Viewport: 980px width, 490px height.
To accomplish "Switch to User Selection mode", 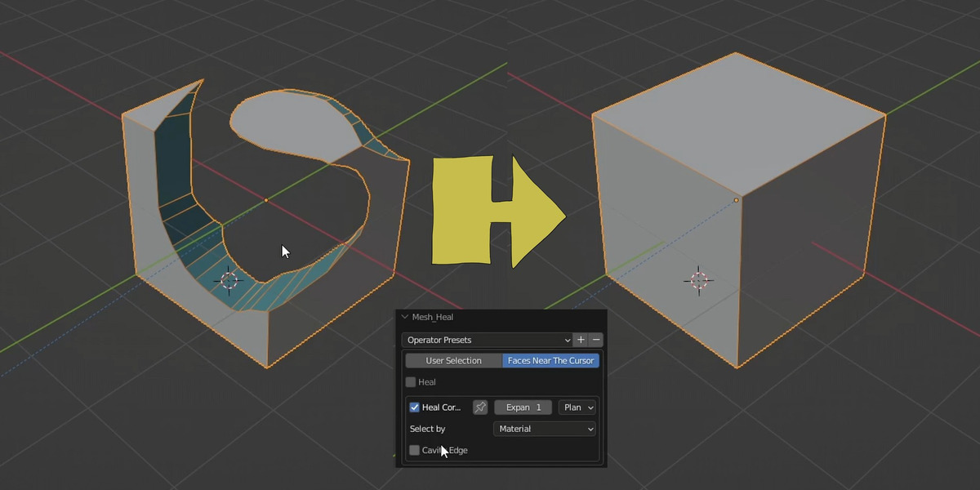I will [453, 360].
